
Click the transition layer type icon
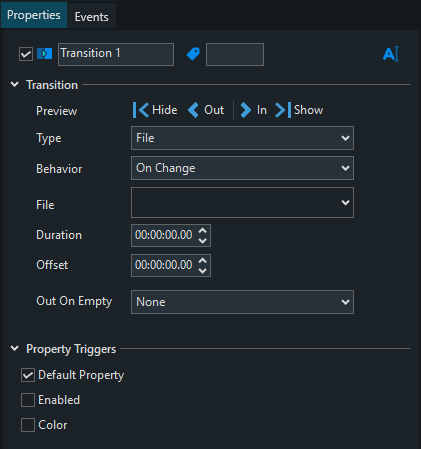pos(44,54)
